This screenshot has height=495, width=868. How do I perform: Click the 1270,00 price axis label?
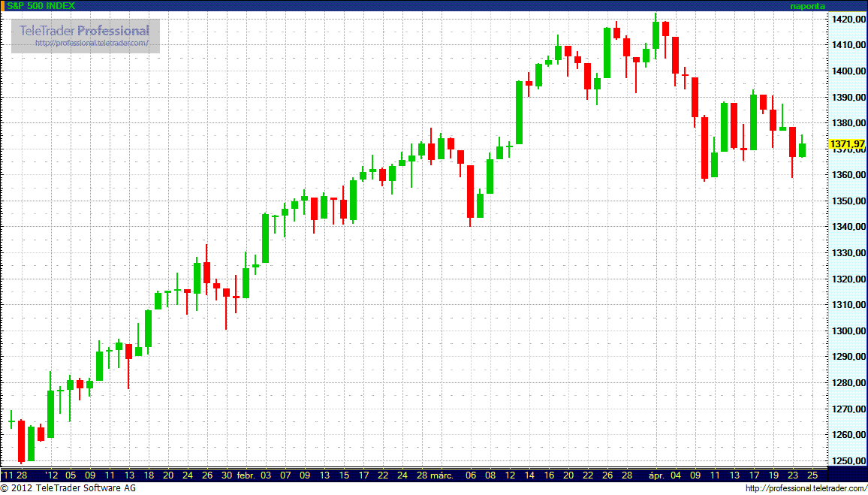click(848, 409)
